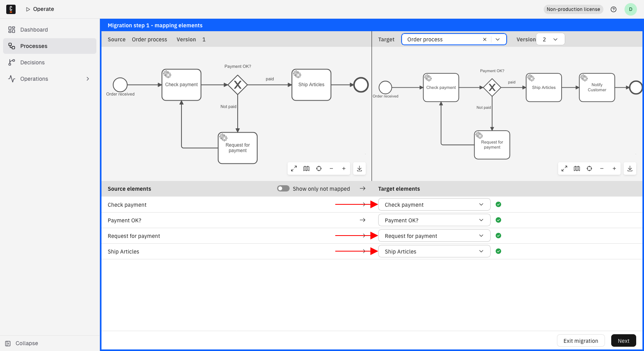
Task: Zoom in the source diagram
Action: coord(344,168)
